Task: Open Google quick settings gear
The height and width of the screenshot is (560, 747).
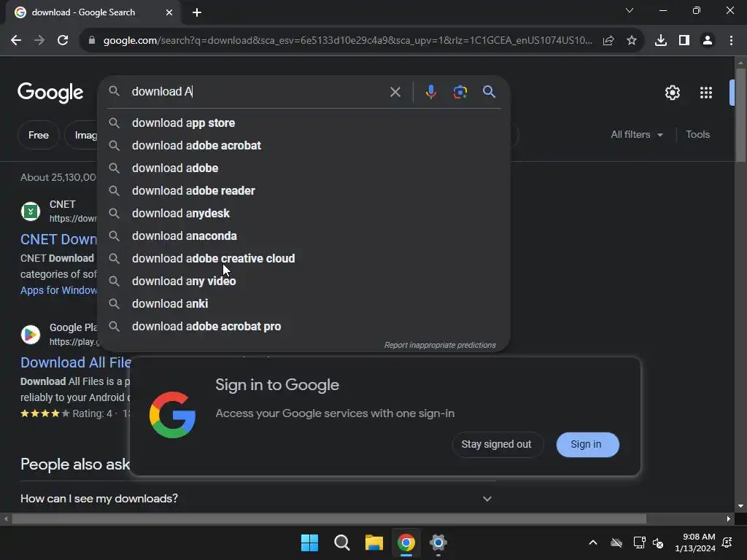Action: 672,93
